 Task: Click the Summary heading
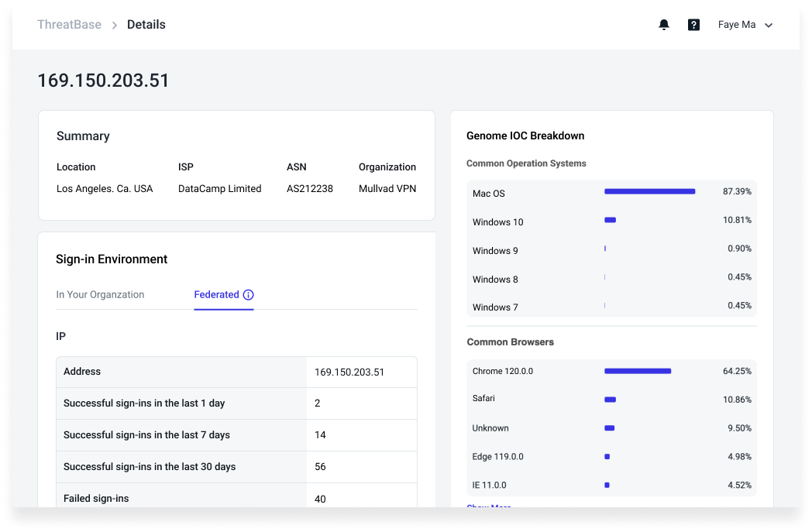83,136
